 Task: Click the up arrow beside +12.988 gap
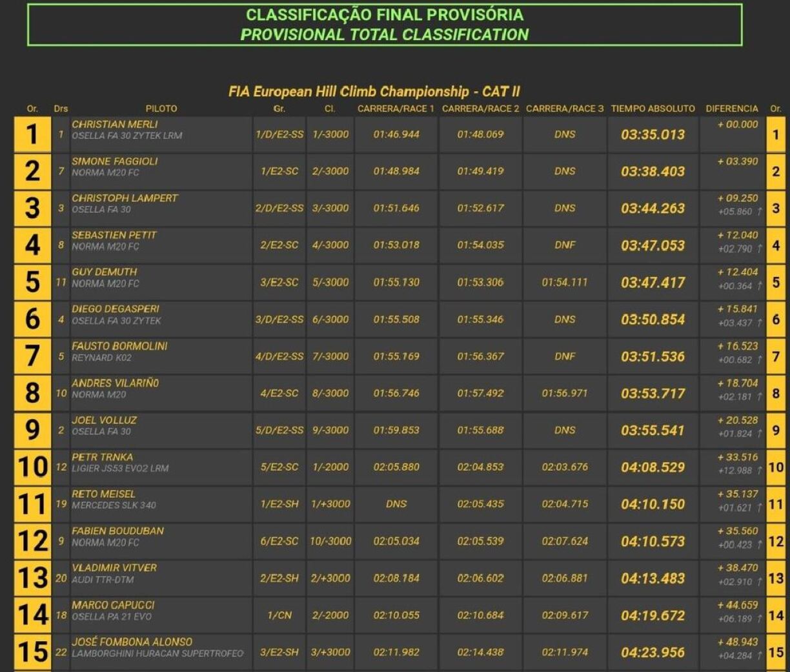pyautogui.click(x=760, y=471)
